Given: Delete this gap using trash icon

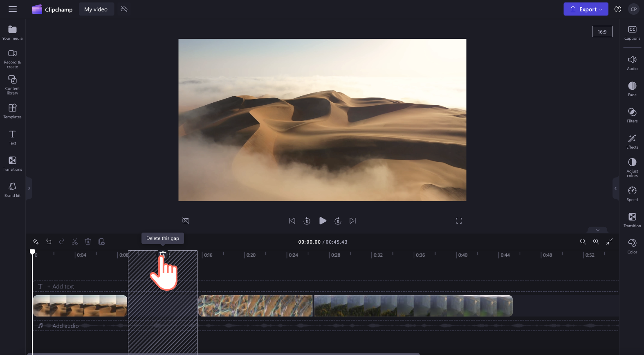Looking at the screenshot, I should click(x=162, y=254).
